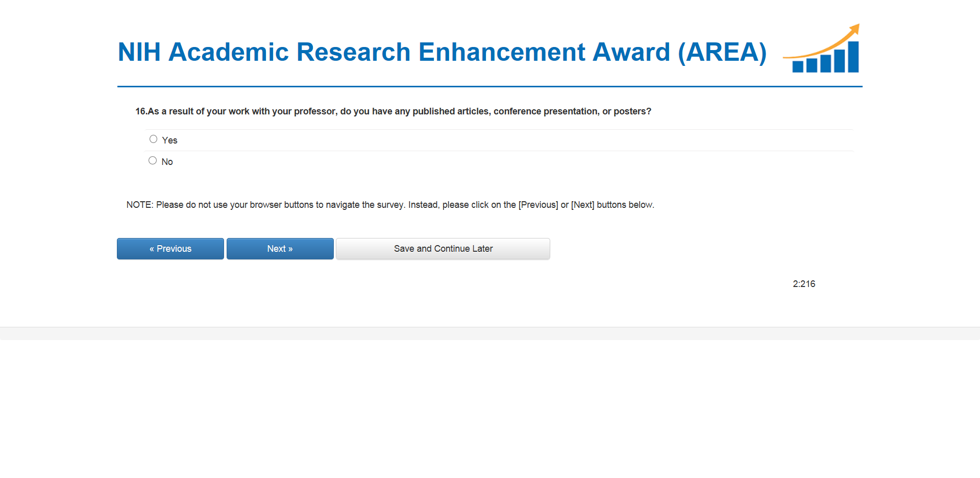Click the gray footer bar
Image resolution: width=980 pixels, height=478 pixels.
point(489,333)
